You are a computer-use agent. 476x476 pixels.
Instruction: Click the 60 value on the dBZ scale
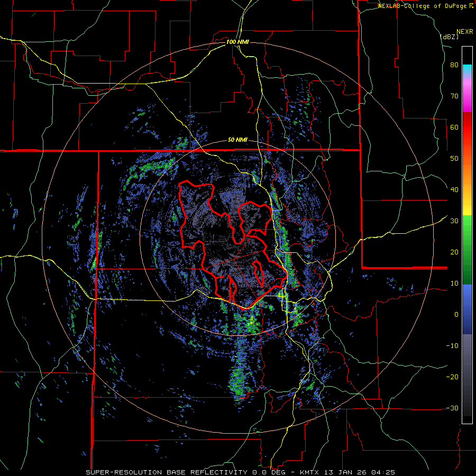coord(454,127)
